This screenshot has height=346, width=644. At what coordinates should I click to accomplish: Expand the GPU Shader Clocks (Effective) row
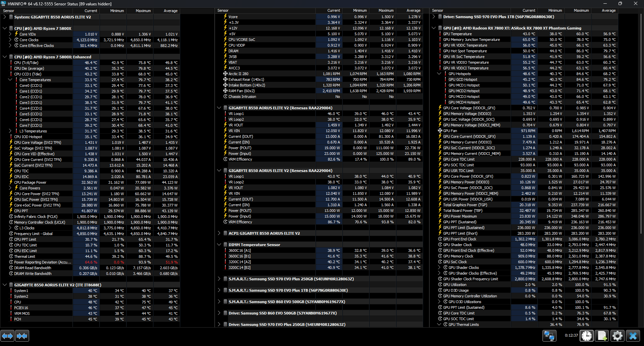(439, 273)
